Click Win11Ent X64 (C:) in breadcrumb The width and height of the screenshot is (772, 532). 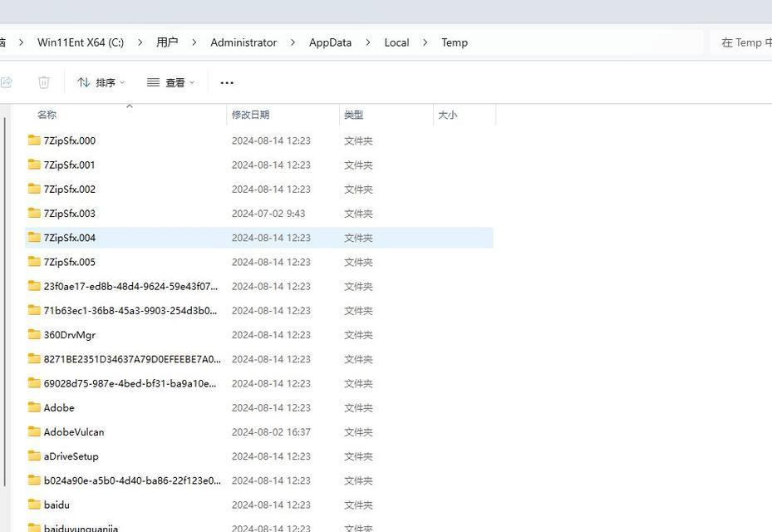[81, 43]
